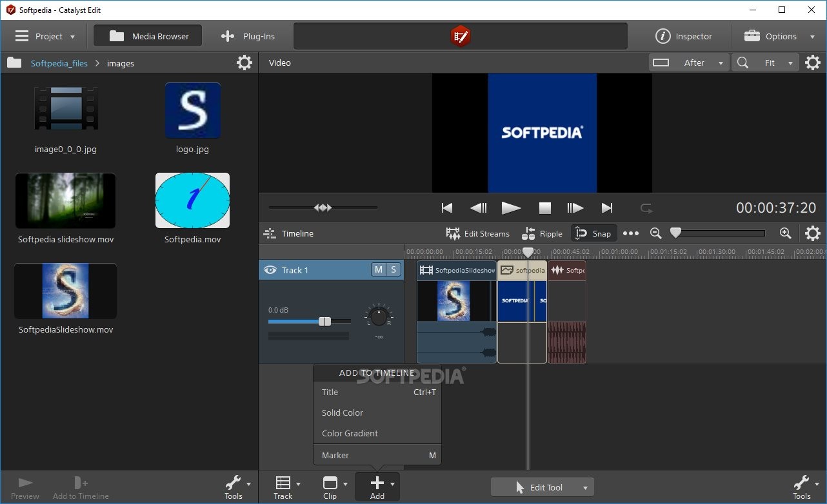
Task: Click the Catalyst Edit logo icon
Action: point(460,36)
